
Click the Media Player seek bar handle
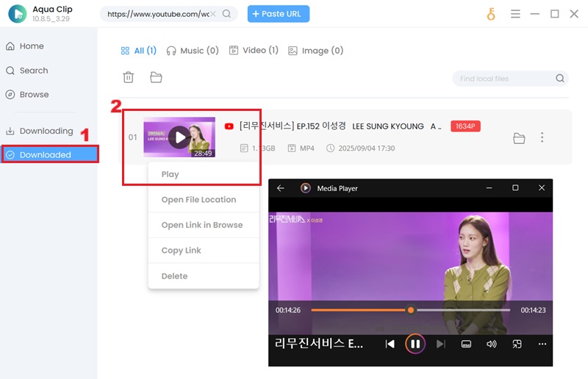click(411, 310)
